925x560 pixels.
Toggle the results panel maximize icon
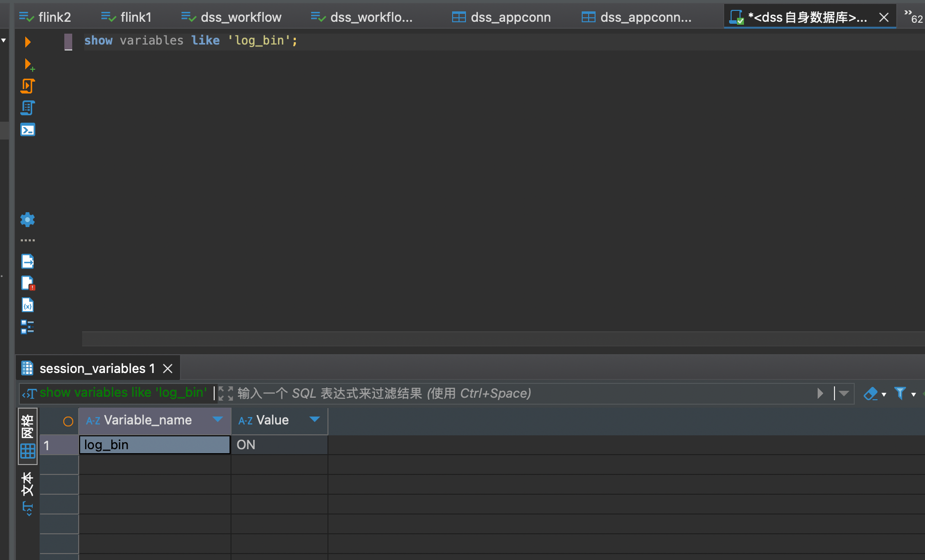(226, 394)
